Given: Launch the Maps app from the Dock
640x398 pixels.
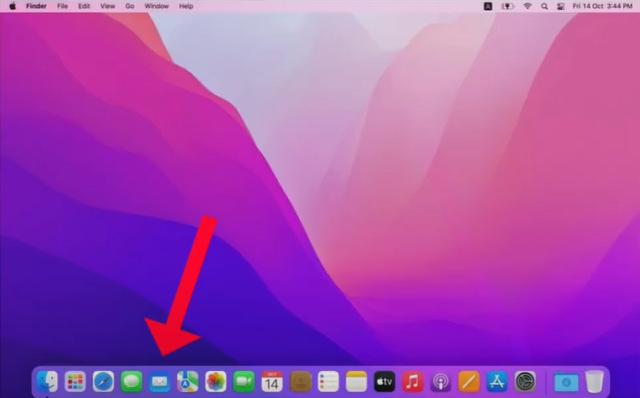Looking at the screenshot, I should [187, 382].
